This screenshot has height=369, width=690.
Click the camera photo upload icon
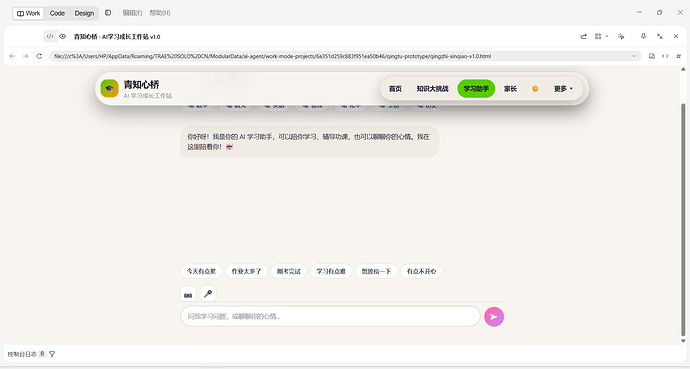[188, 294]
